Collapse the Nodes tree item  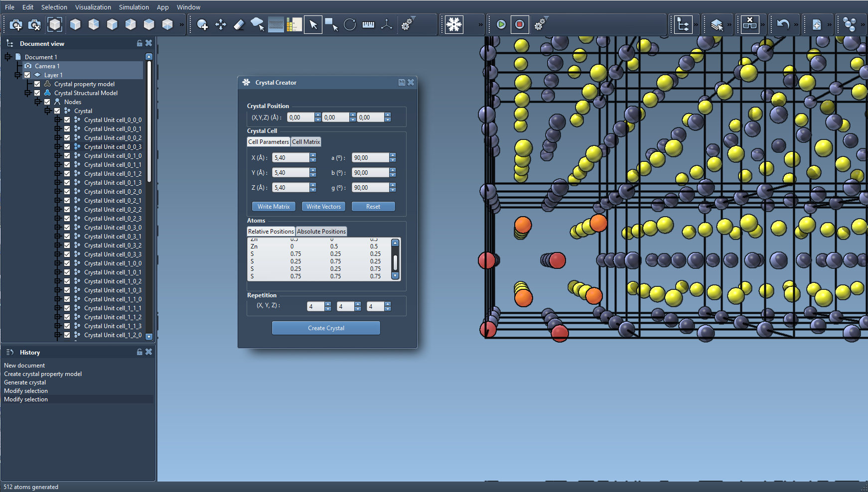coord(37,102)
